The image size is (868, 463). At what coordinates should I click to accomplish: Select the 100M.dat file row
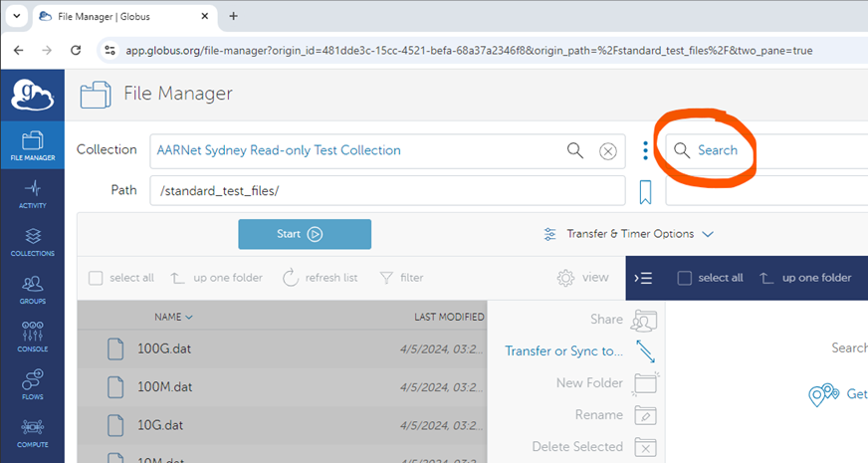283,387
